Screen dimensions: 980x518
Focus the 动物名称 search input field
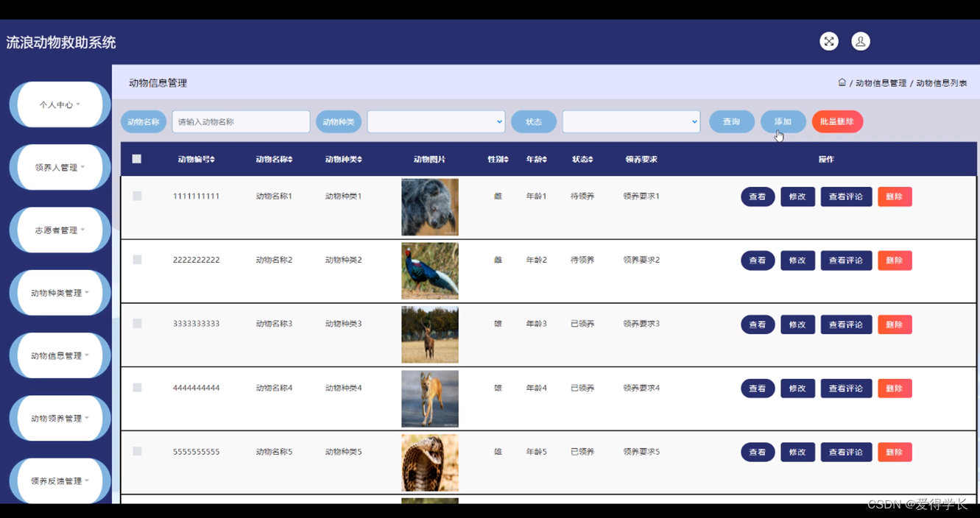tap(241, 121)
